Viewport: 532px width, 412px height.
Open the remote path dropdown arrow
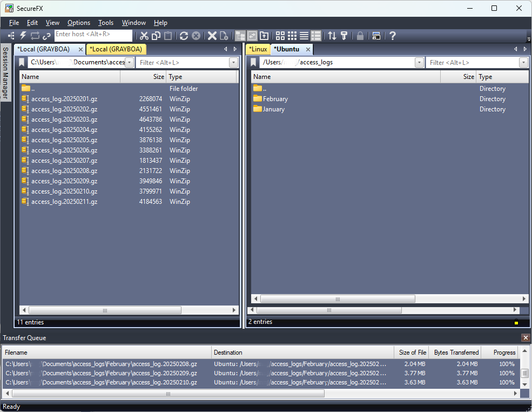(420, 62)
